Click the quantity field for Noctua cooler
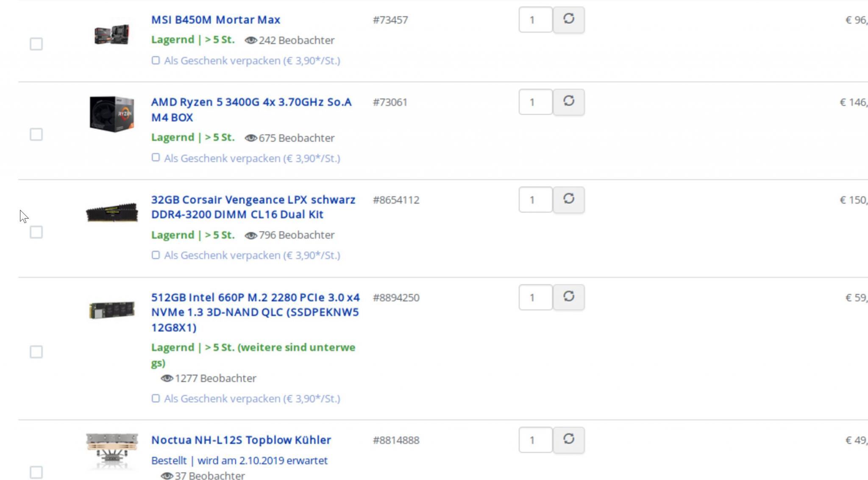Viewport: 868px width, 480px height. [x=535, y=440]
